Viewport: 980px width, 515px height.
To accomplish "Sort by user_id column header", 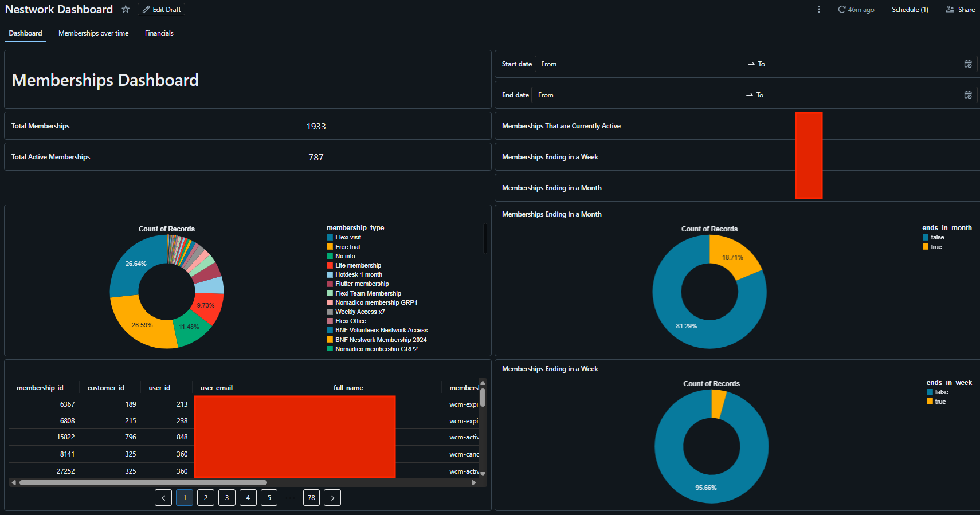I will (x=159, y=388).
